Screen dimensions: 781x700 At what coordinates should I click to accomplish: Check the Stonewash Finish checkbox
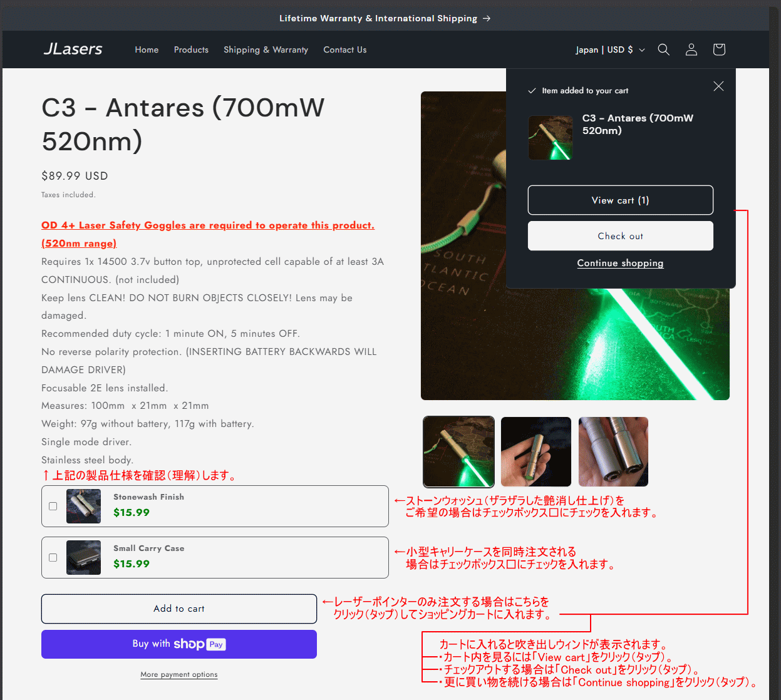pyautogui.click(x=53, y=506)
